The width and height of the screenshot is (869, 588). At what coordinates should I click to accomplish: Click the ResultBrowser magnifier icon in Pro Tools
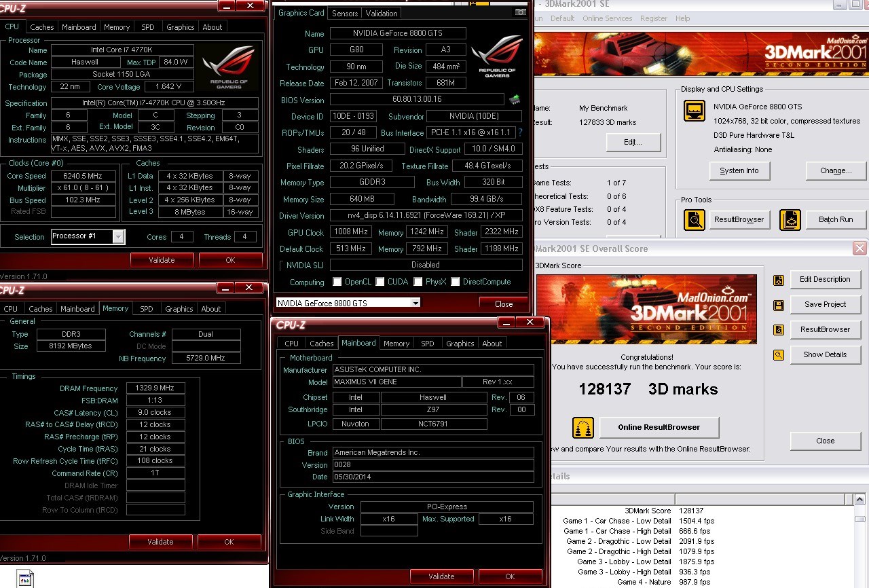(694, 220)
